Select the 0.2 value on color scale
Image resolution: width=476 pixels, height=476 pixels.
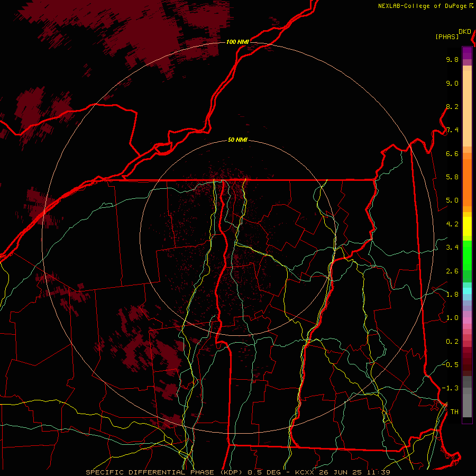[x=452, y=342]
